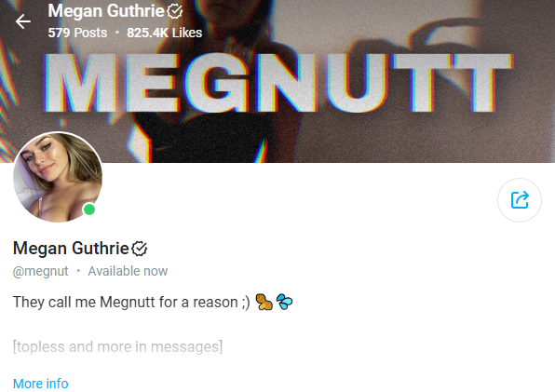Click the peanut emoji in the bio
Viewport: 555px width, 392px height.
click(264, 302)
